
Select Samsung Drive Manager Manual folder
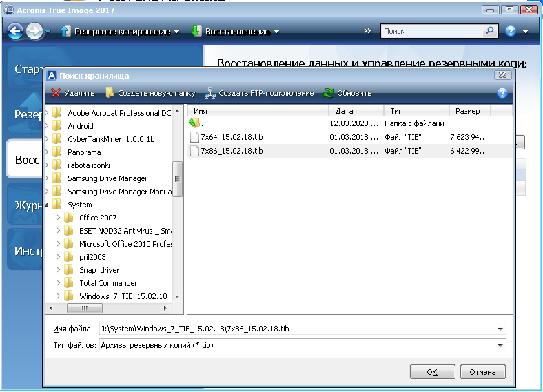tap(112, 192)
